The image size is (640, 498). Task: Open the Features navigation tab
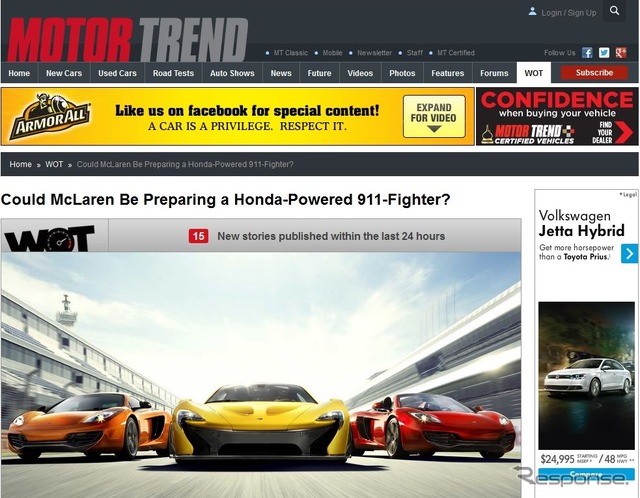tap(448, 73)
